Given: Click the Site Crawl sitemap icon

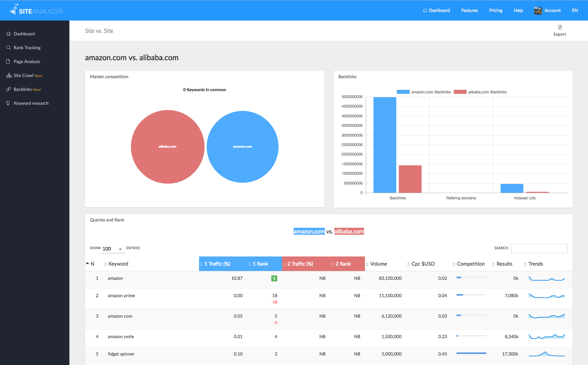Looking at the screenshot, I should pyautogui.click(x=9, y=75).
